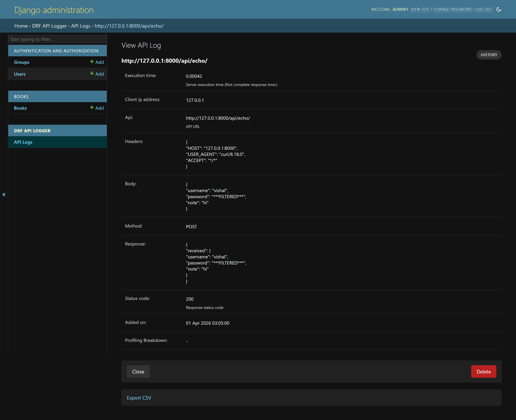Click the plus Add link for Groups
The width and height of the screenshot is (516, 420).
point(97,62)
